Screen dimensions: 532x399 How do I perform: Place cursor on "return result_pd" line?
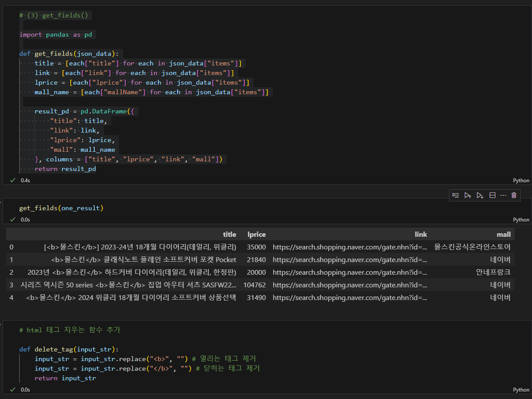click(65, 169)
